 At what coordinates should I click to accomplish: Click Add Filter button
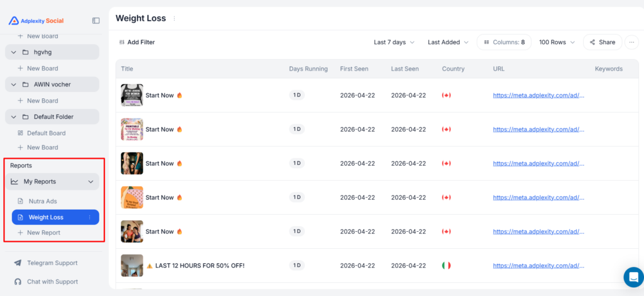pos(136,42)
